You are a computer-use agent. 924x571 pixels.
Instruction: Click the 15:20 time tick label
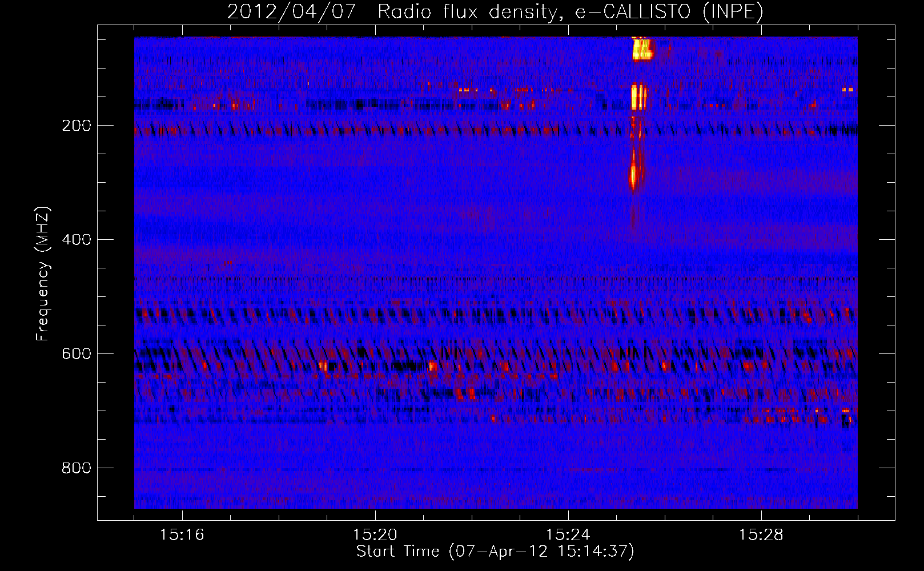[375, 535]
